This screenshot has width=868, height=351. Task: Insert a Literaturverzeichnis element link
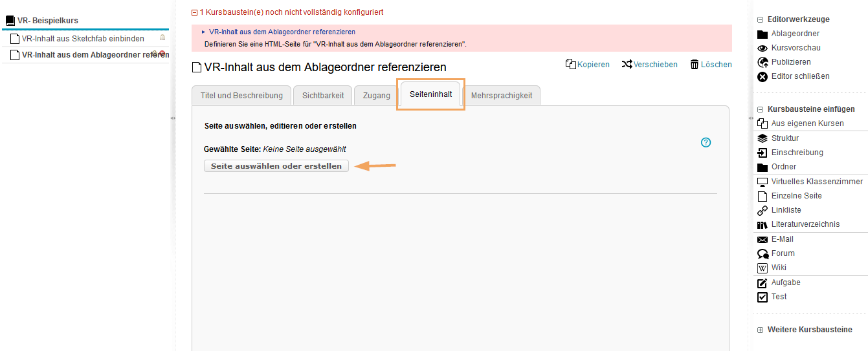click(806, 224)
